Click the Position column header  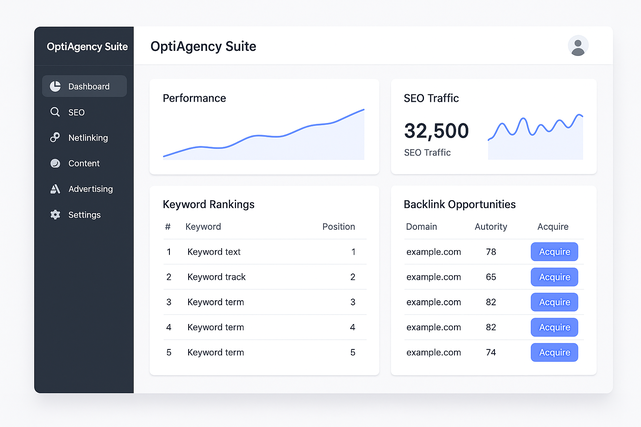click(x=338, y=227)
